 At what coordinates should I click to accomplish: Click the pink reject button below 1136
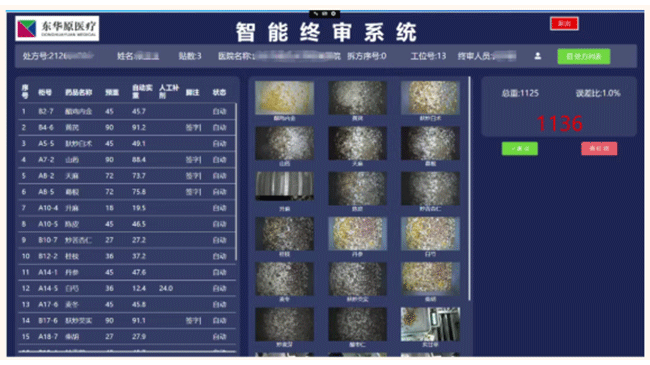pyautogui.click(x=599, y=148)
